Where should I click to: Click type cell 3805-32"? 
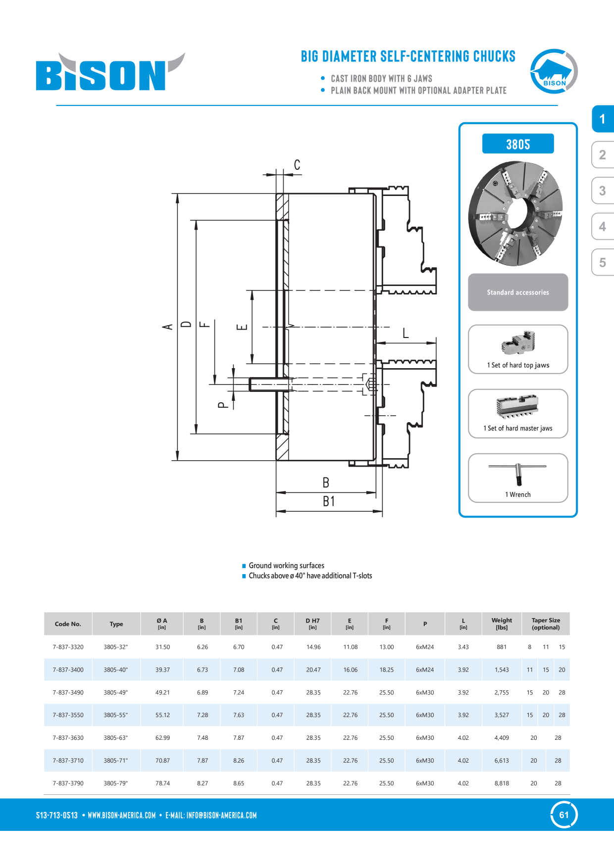tap(116, 647)
